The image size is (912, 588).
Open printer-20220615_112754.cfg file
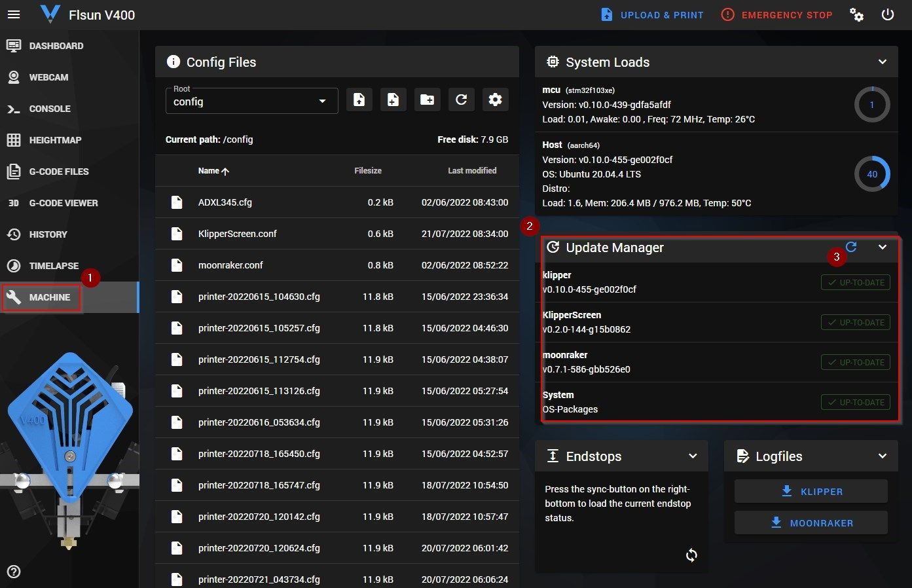(337, 359)
